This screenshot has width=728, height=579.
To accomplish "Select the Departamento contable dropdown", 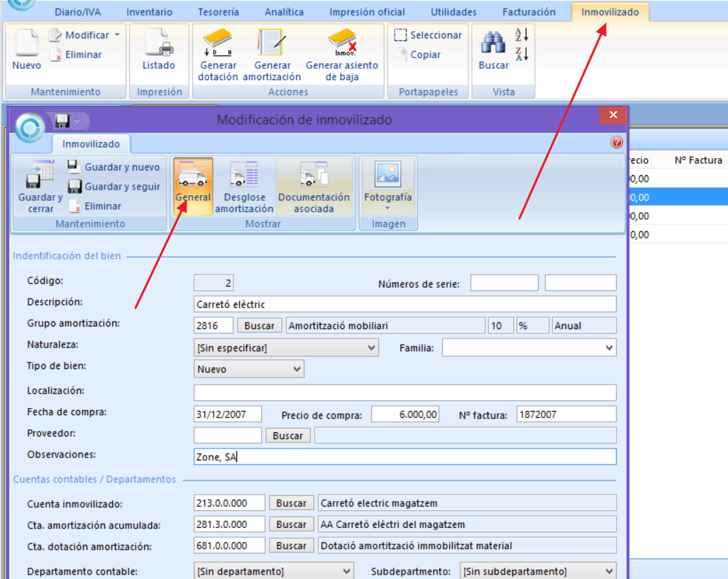I will pyautogui.click(x=273, y=571).
